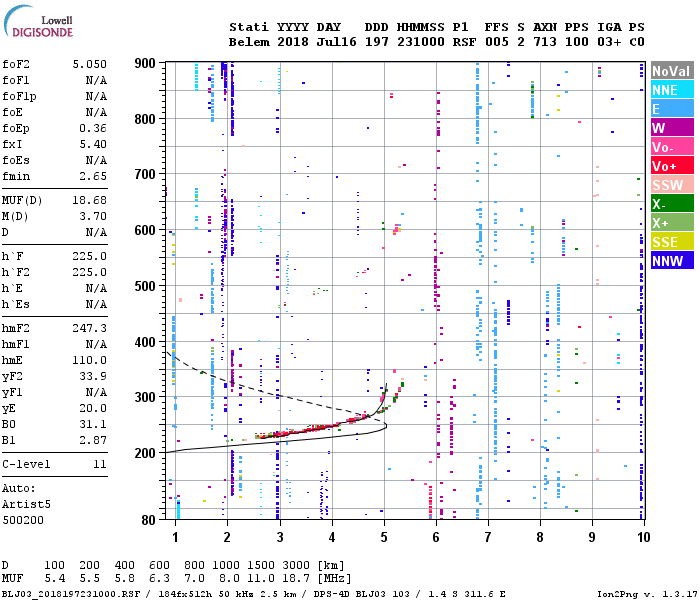Click the solid profile curve nose at 5 MHz
Image resolution: width=700 pixels, height=600 pixels.
(386, 426)
